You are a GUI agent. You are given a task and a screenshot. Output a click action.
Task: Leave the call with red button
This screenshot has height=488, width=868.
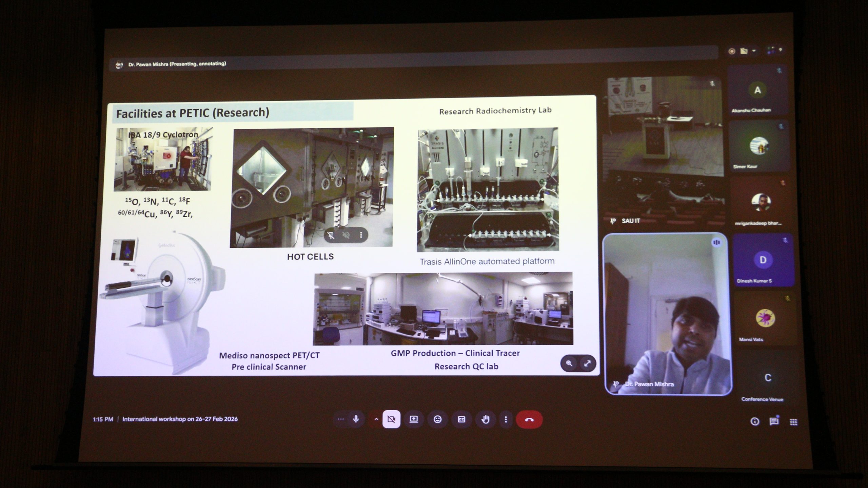(529, 420)
